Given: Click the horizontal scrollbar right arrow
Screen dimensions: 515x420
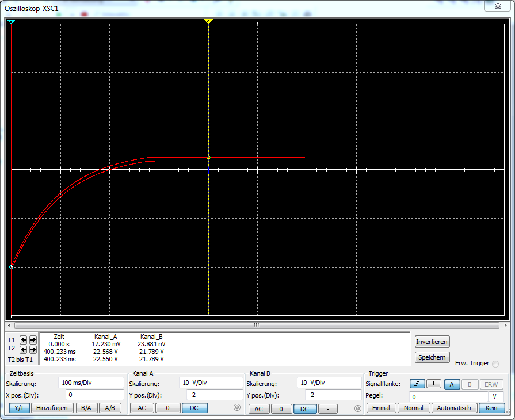Looking at the screenshot, I should [505, 326].
